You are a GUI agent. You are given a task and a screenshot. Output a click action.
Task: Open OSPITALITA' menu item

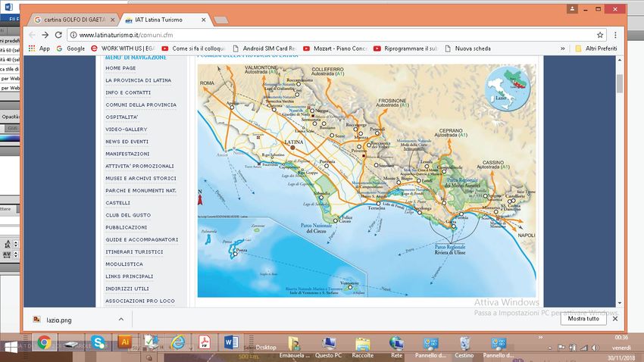tap(122, 117)
